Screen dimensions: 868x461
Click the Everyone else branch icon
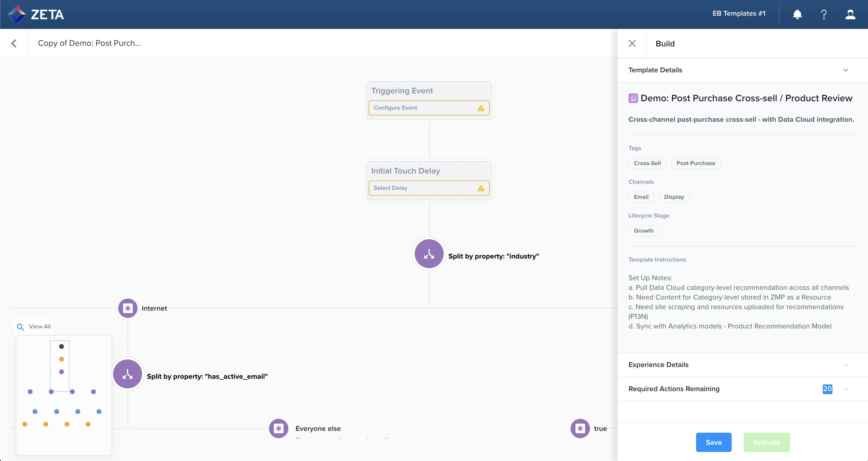click(278, 428)
